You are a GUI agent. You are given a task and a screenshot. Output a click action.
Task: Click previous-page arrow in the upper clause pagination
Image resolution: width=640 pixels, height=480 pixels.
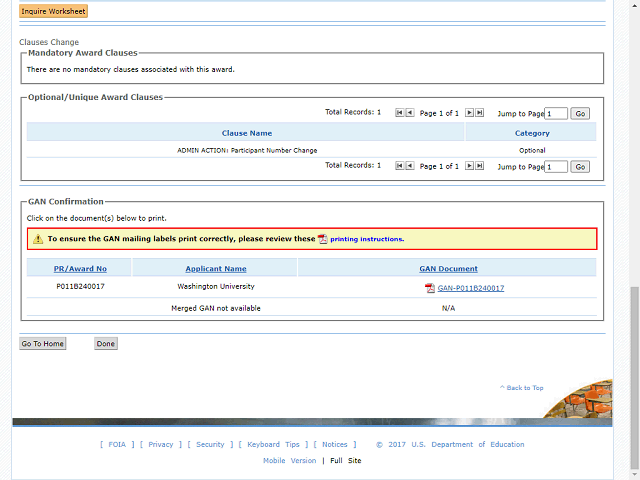(410, 113)
